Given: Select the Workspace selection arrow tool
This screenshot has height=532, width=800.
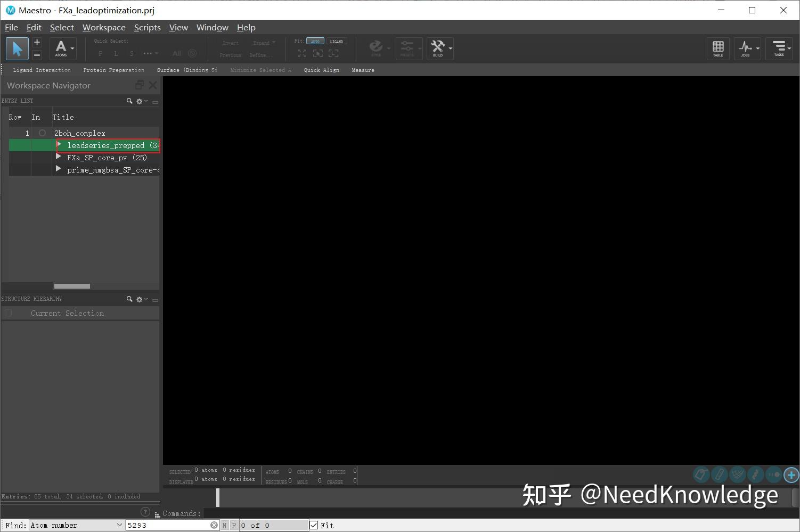Looking at the screenshot, I should [17, 48].
